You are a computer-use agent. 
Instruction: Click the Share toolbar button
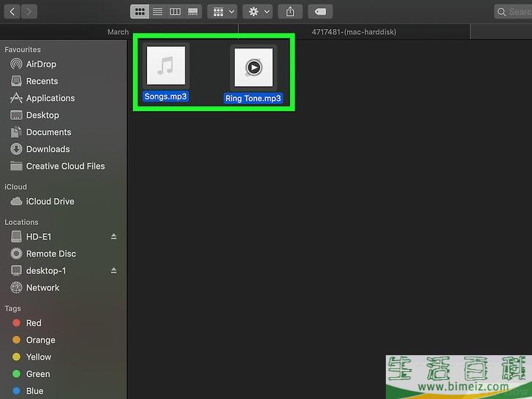pos(291,12)
